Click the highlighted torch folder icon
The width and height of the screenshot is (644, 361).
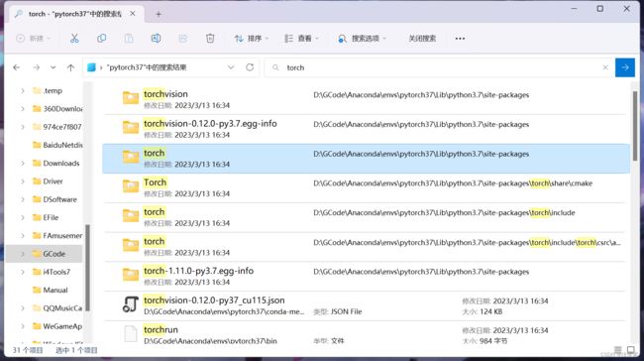(131, 157)
